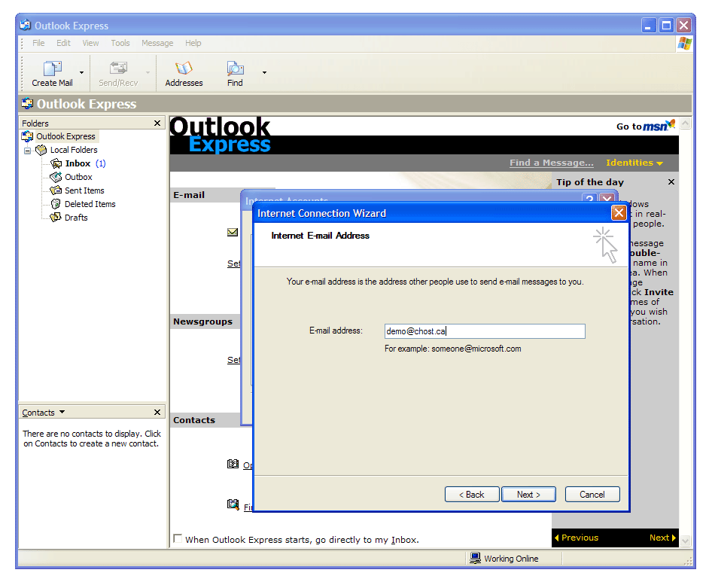712x588 pixels.
Task: Click the Open Address Book icon
Action: [233, 464]
